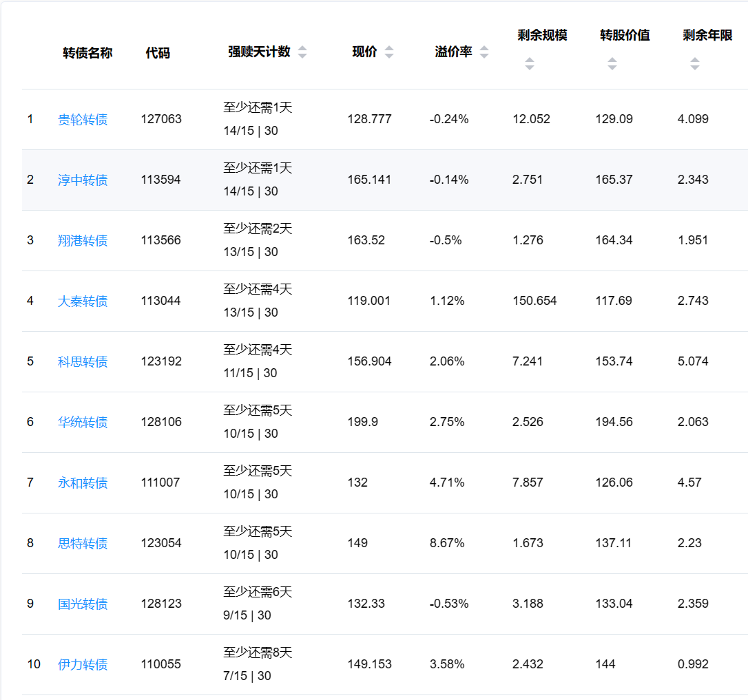748x700 pixels.
Task: Click bond code 127063 cell
Action: [161, 119]
